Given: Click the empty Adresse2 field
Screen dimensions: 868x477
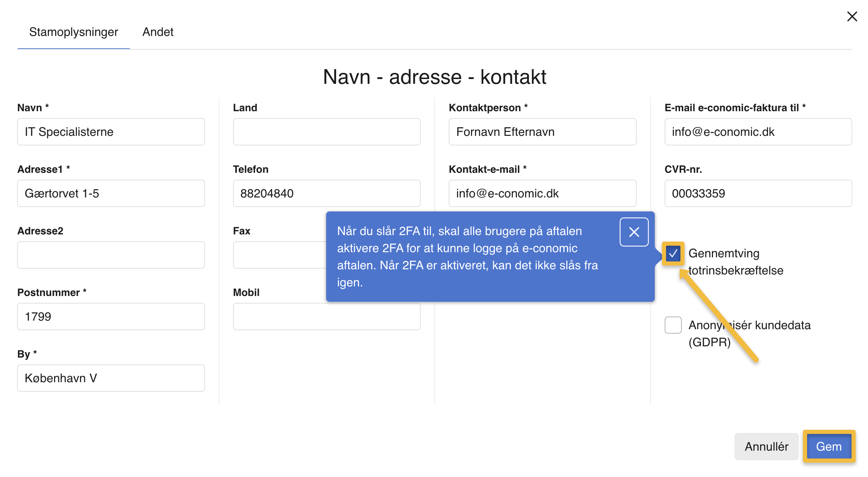Looking at the screenshot, I should (x=111, y=255).
